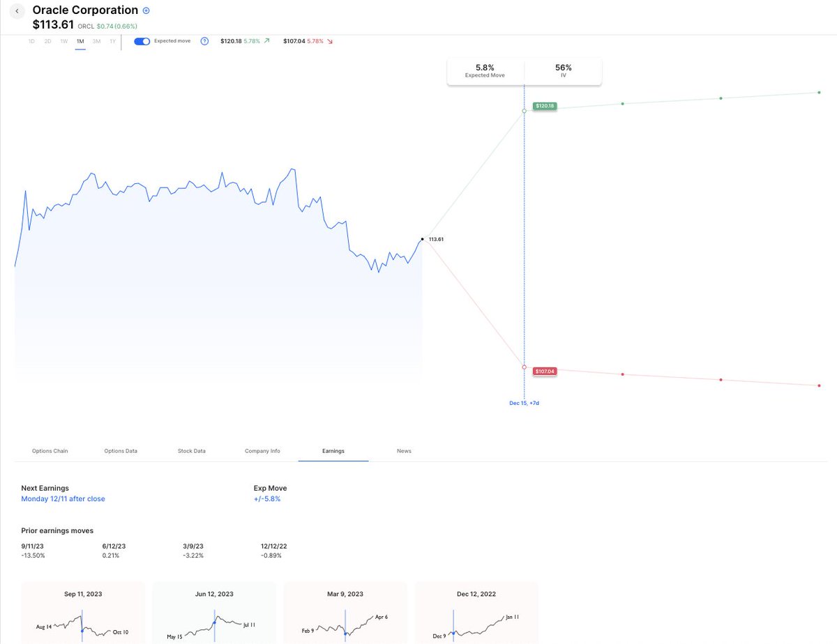This screenshot has width=837, height=644.
Task: Click the $107.04 lower price label
Action: pyautogui.click(x=544, y=371)
